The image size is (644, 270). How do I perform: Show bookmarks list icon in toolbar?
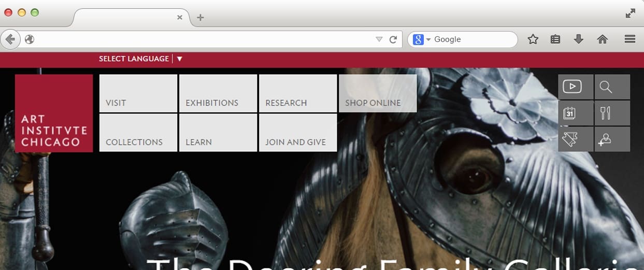(x=555, y=39)
